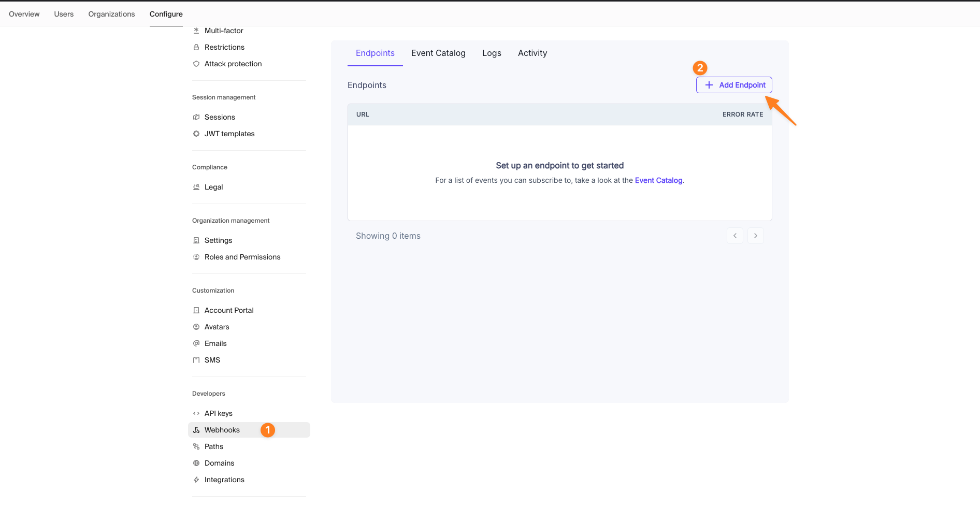Switch to the Event Catalog tab

click(x=438, y=53)
